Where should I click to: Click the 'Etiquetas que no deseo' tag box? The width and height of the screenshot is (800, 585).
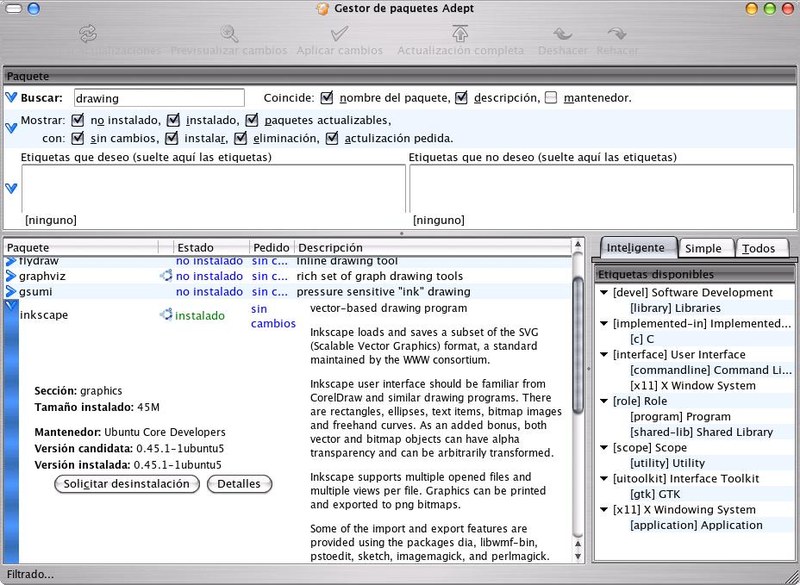click(602, 188)
